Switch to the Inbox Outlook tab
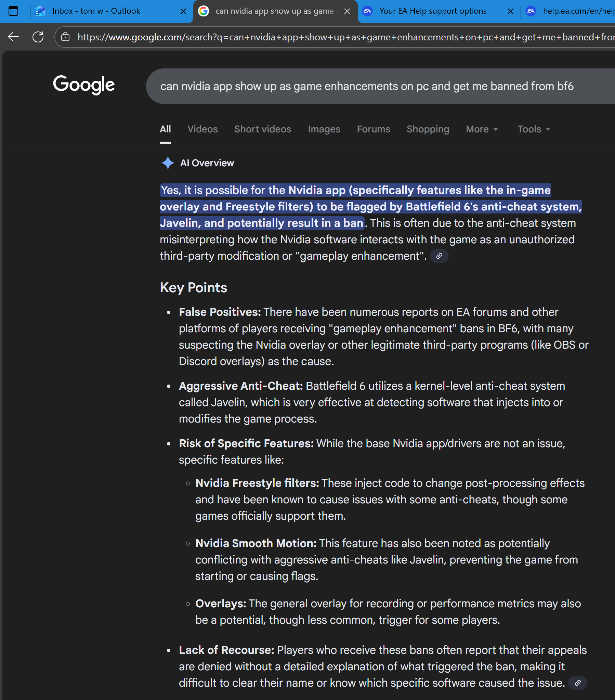The width and height of the screenshot is (615, 700). [x=96, y=11]
